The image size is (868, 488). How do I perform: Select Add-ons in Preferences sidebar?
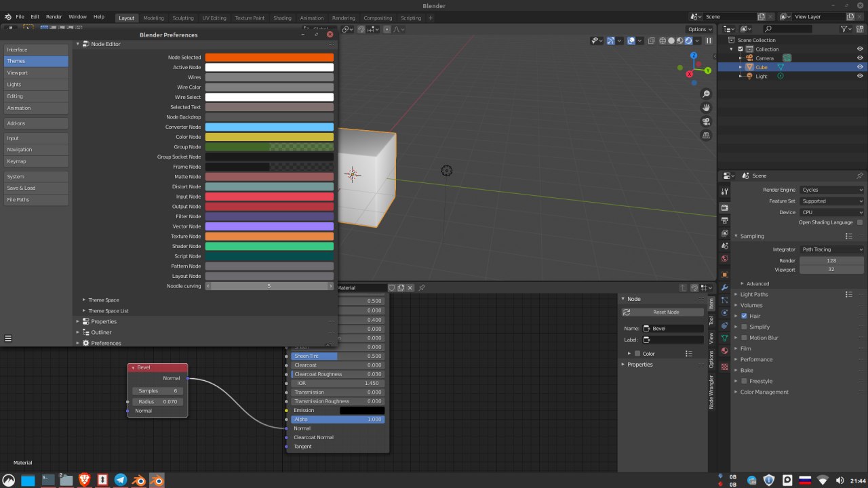coord(36,123)
